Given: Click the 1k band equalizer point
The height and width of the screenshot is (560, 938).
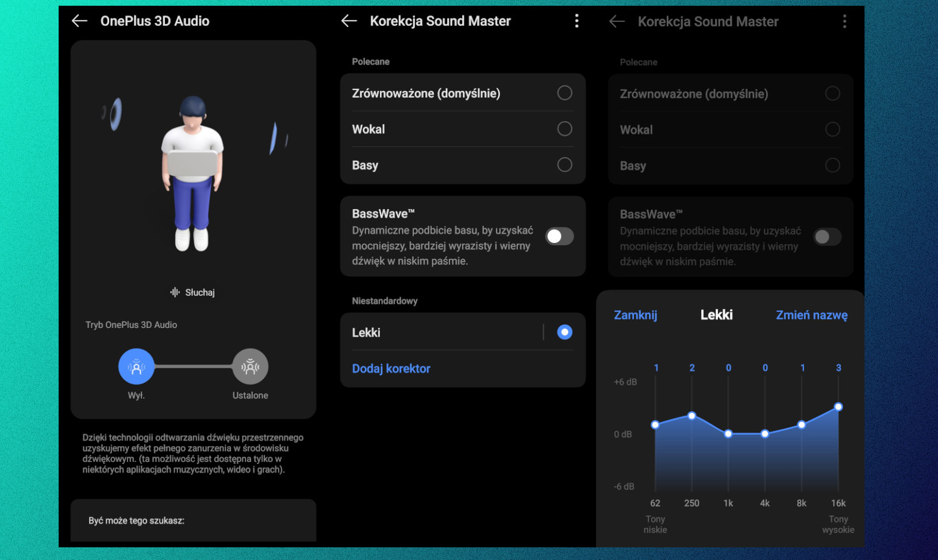Looking at the screenshot, I should [728, 434].
